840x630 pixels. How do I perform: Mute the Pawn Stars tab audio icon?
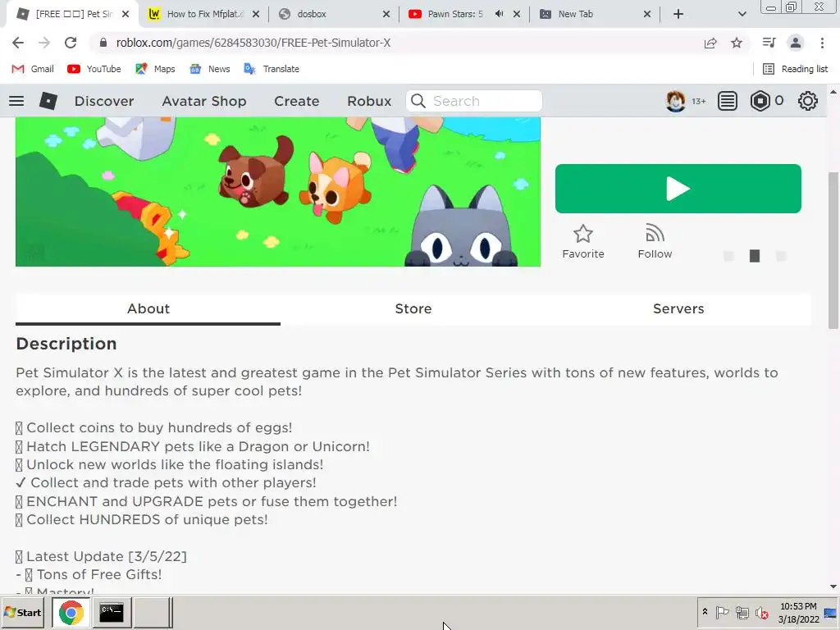(500, 14)
